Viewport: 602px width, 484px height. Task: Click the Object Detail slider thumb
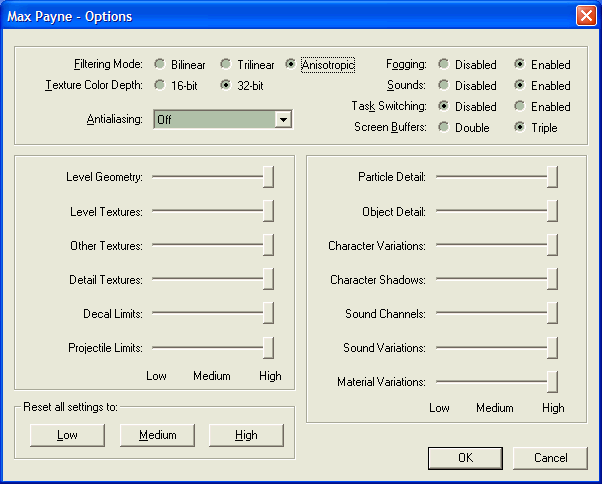[552, 211]
